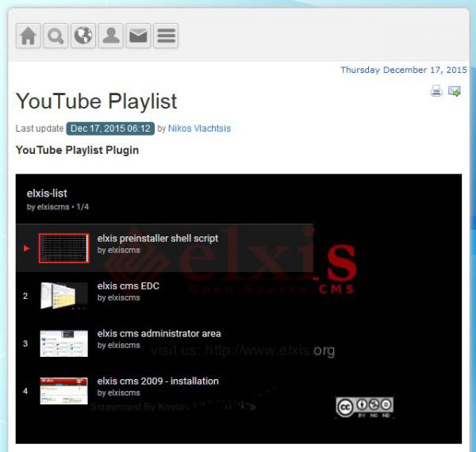476x452 pixels.
Task: Click by elxiscms under administrator area
Action: [x=119, y=345]
